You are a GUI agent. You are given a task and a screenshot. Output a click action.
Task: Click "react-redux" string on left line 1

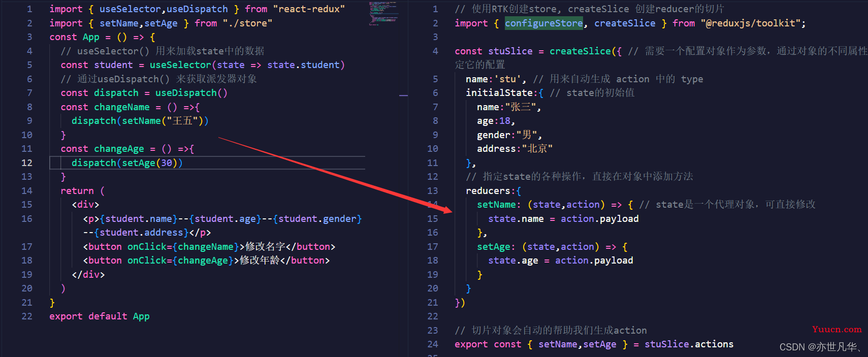pos(309,9)
